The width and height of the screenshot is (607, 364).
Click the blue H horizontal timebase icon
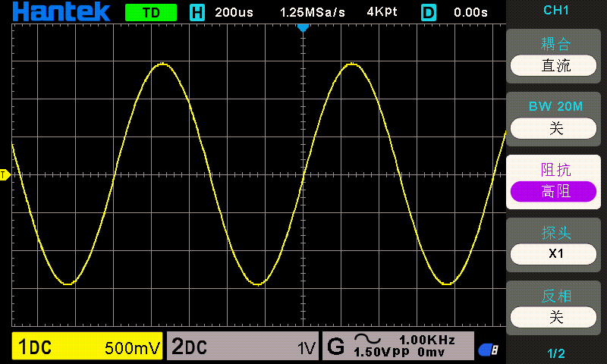[x=197, y=12]
